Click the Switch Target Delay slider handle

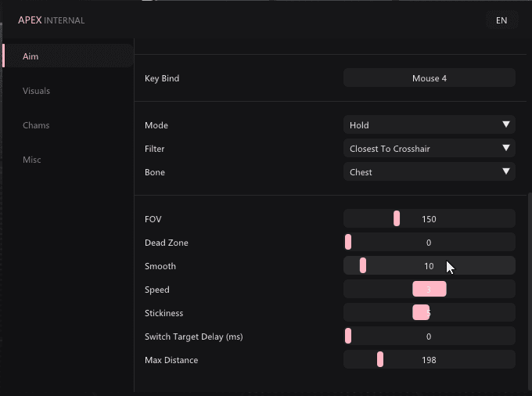click(x=348, y=336)
